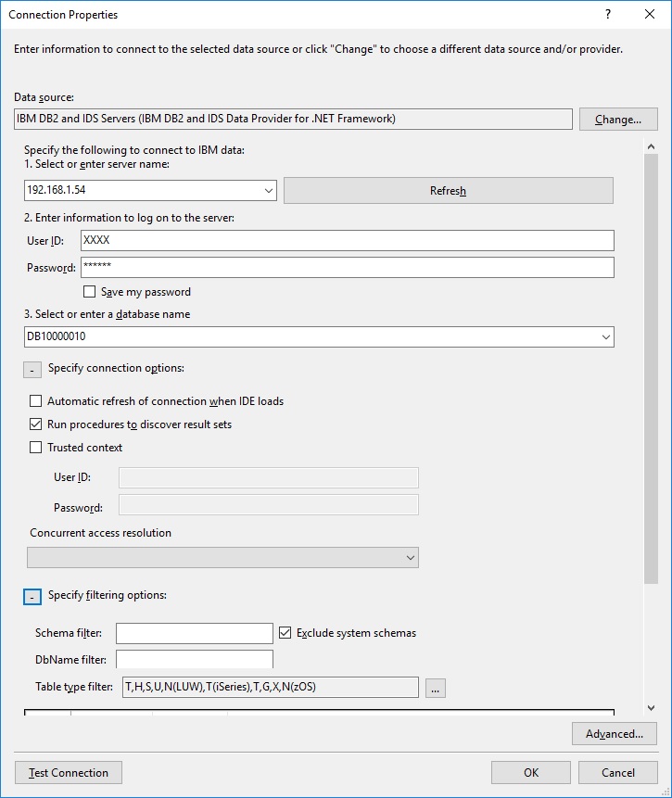Click the Test Connection button
Viewport: 672px width, 798px height.
tap(69, 773)
